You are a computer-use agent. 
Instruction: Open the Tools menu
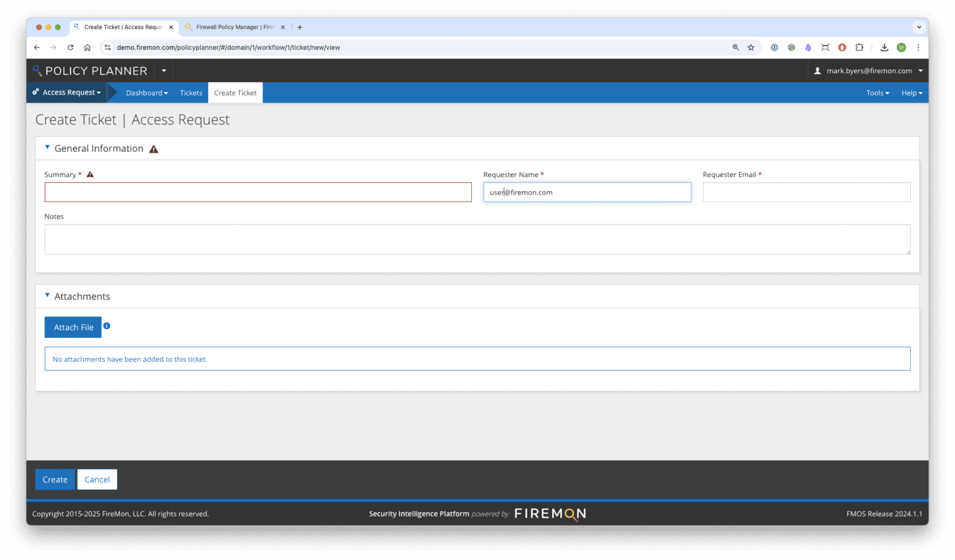point(877,92)
